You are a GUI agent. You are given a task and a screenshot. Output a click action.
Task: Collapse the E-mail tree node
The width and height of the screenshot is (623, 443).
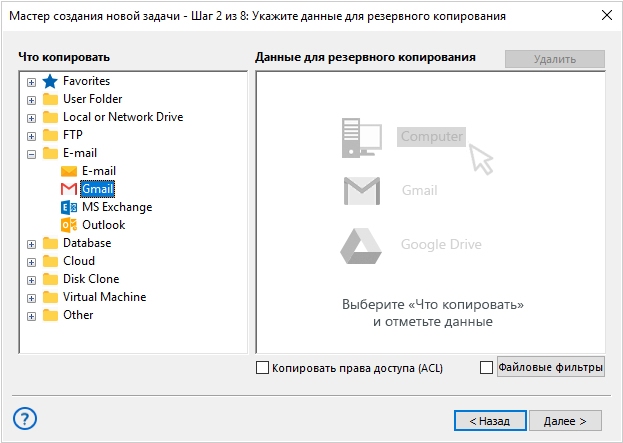(31, 154)
